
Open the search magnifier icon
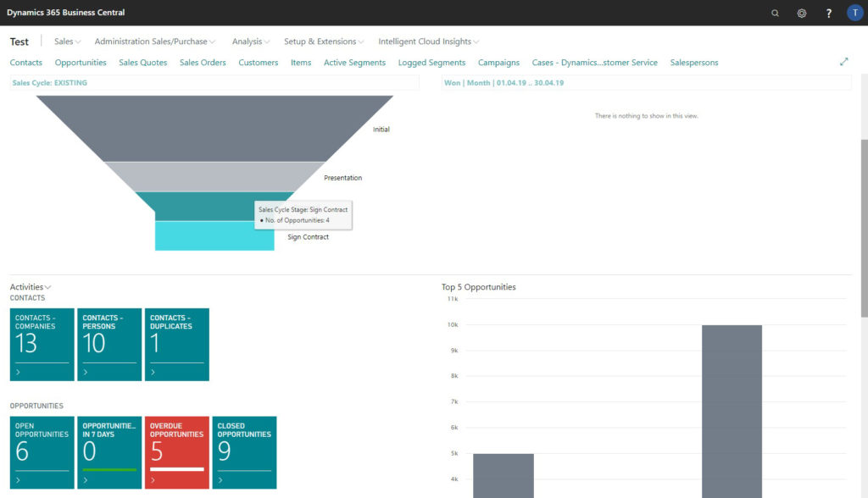(775, 13)
